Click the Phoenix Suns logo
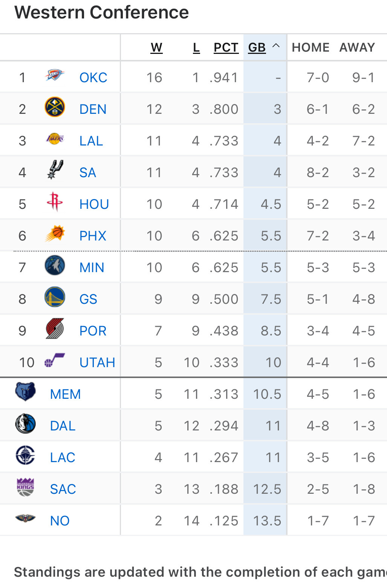 tap(55, 233)
